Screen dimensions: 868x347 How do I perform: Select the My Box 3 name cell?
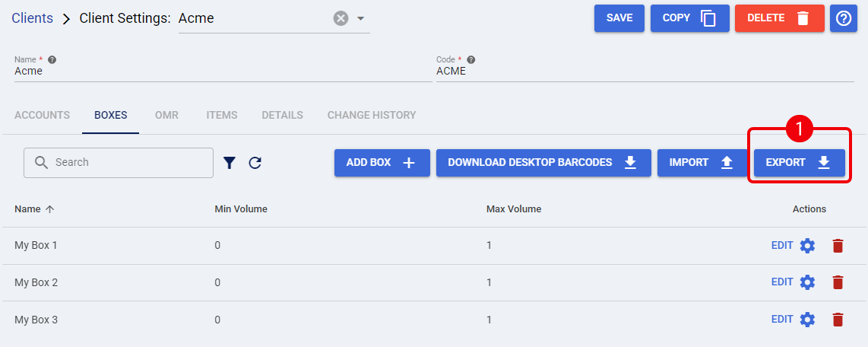pyautogui.click(x=36, y=320)
